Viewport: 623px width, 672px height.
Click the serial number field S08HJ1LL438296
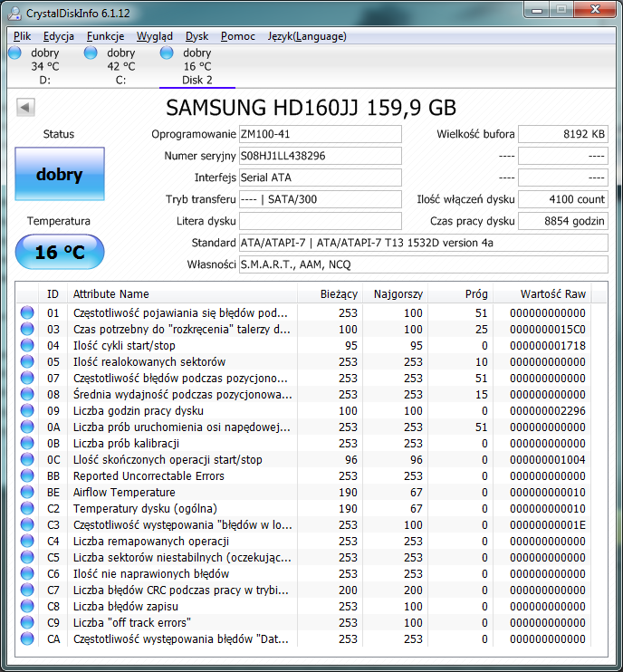[x=320, y=156]
